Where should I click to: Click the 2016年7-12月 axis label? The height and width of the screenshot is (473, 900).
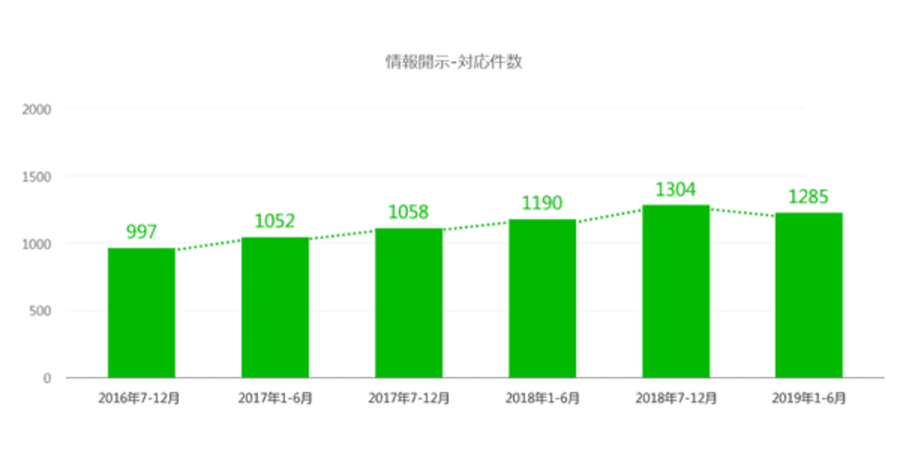coord(139,398)
